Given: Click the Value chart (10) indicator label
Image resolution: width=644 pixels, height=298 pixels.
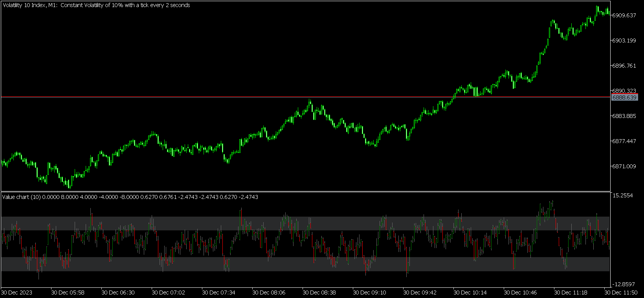Looking at the screenshot, I should 21,197.
